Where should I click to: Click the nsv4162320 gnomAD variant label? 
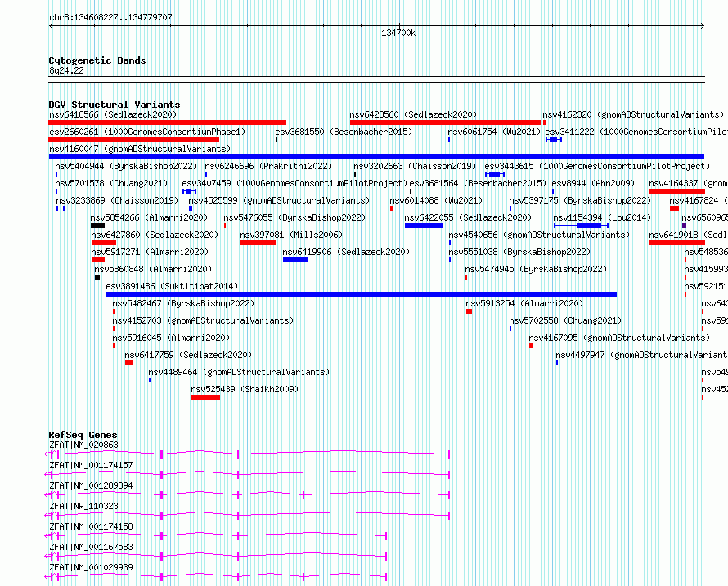coord(633,114)
